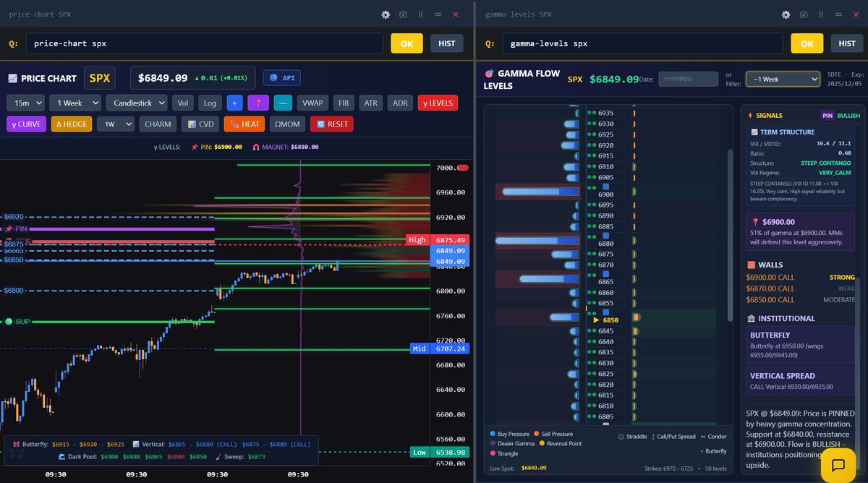868x483 pixels.
Task: Click the 6865 strike gamma bar
Action: pyautogui.click(x=550, y=279)
